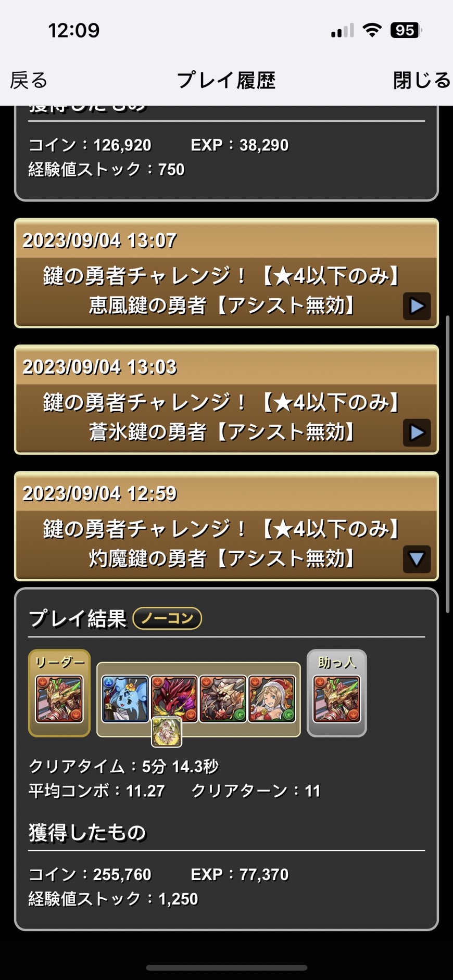Go back with 戻る

[29, 80]
